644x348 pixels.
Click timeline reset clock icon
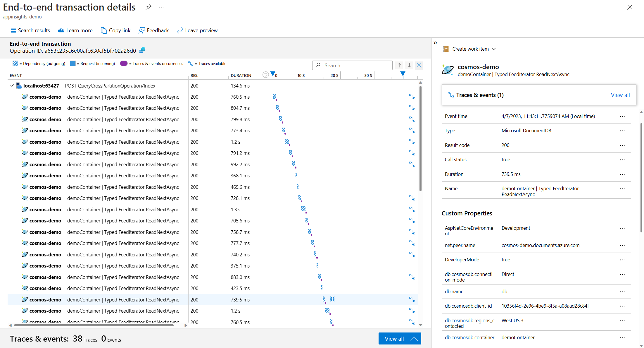point(265,75)
